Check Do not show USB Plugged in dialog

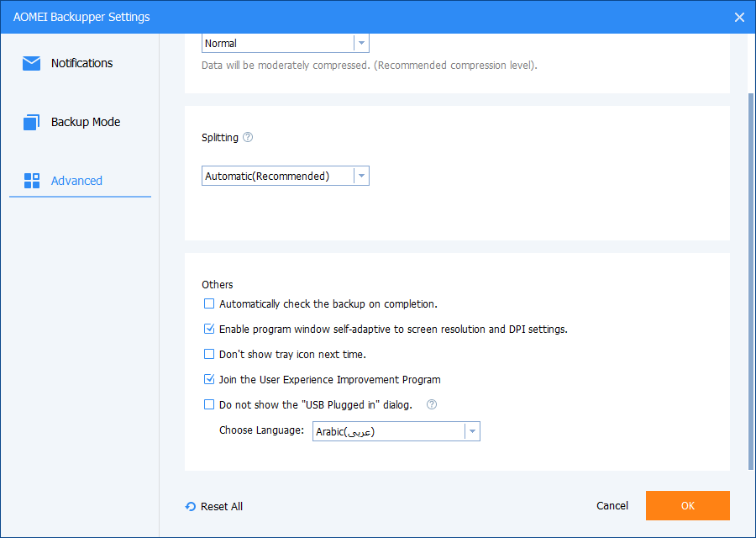click(209, 404)
